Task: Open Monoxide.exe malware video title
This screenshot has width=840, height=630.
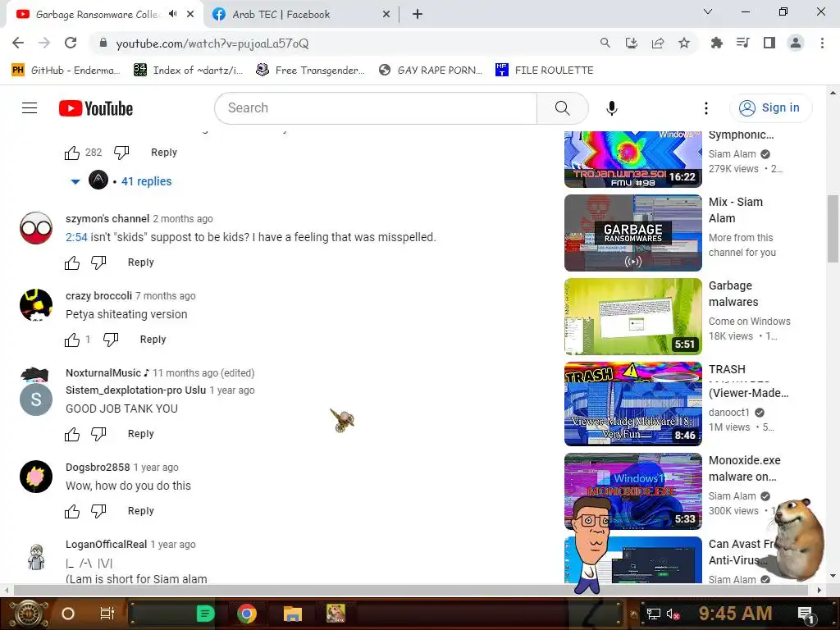Action: 745,468
